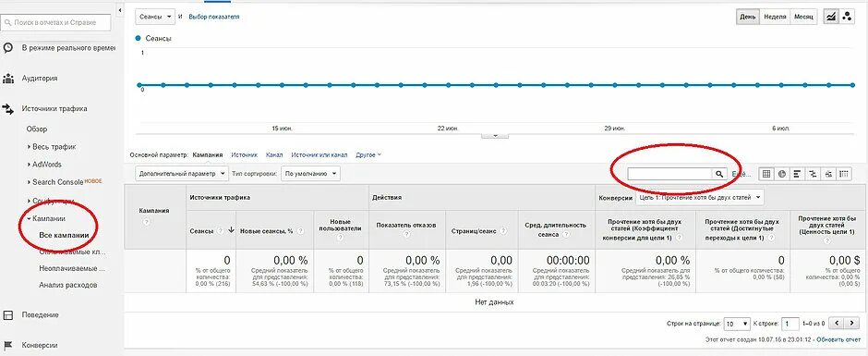Click the 22 июн. graph date label

point(449,129)
